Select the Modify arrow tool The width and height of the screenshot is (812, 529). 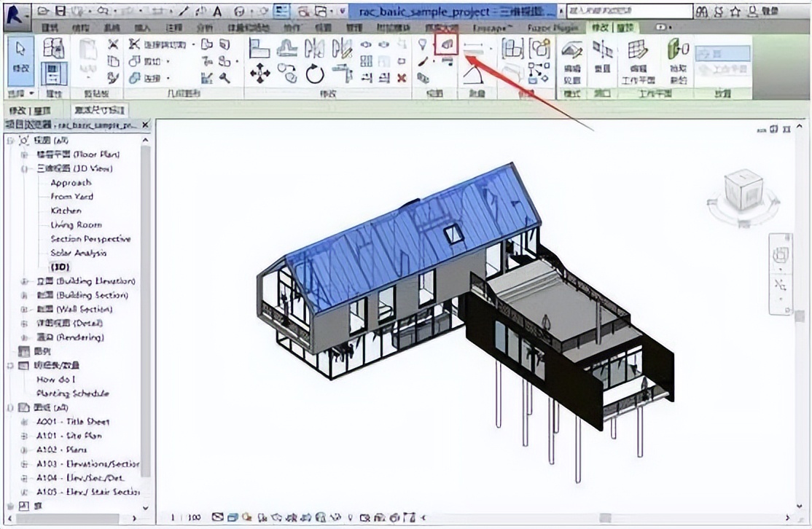(x=20, y=57)
